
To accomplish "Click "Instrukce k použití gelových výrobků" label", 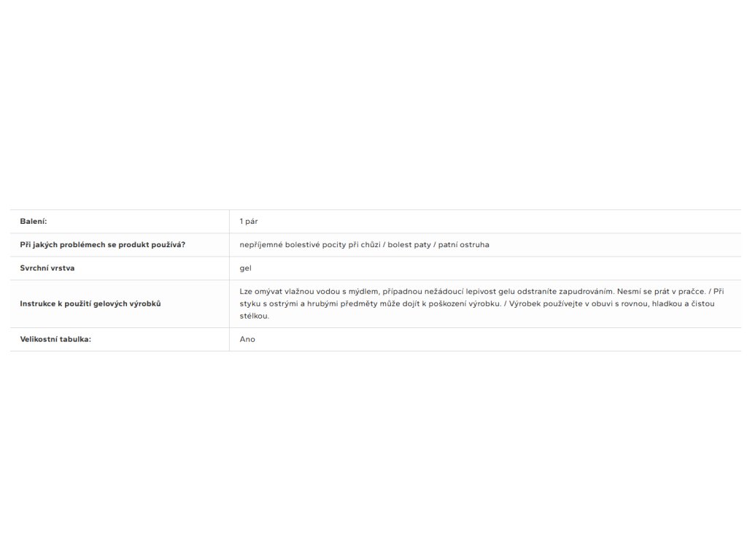I will point(90,303).
